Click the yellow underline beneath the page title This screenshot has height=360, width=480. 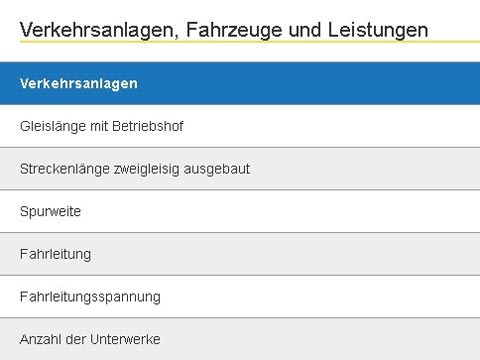pos(250,42)
